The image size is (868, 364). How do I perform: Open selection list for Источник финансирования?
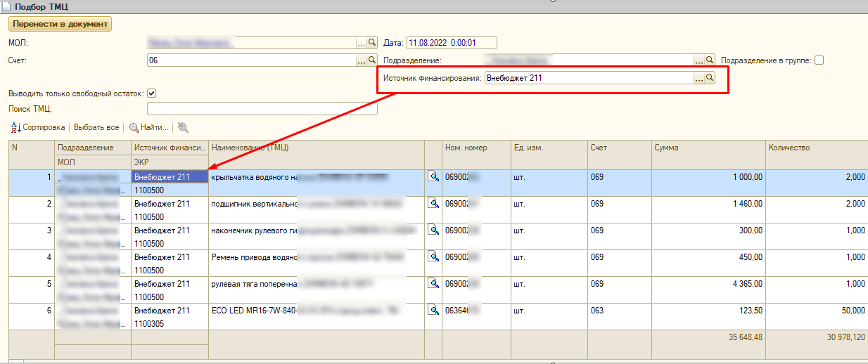(x=698, y=79)
